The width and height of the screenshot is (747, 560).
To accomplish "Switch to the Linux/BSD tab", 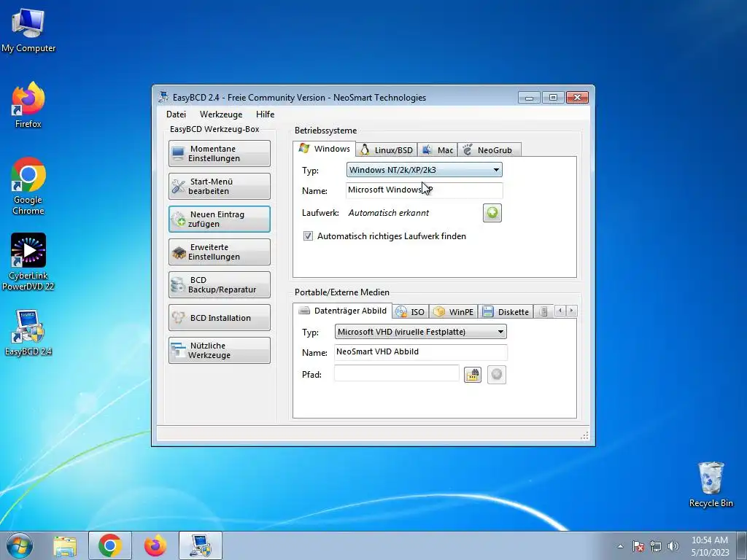I will (x=387, y=150).
